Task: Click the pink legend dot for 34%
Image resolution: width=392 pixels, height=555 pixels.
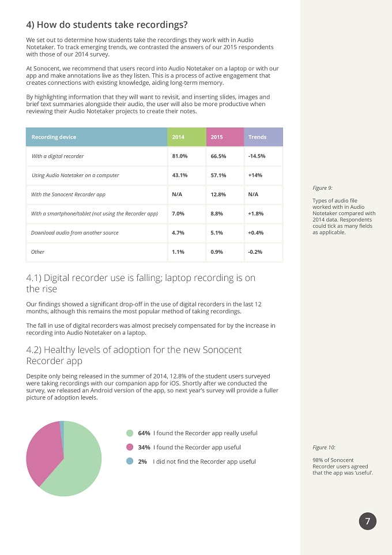Action: (130, 447)
